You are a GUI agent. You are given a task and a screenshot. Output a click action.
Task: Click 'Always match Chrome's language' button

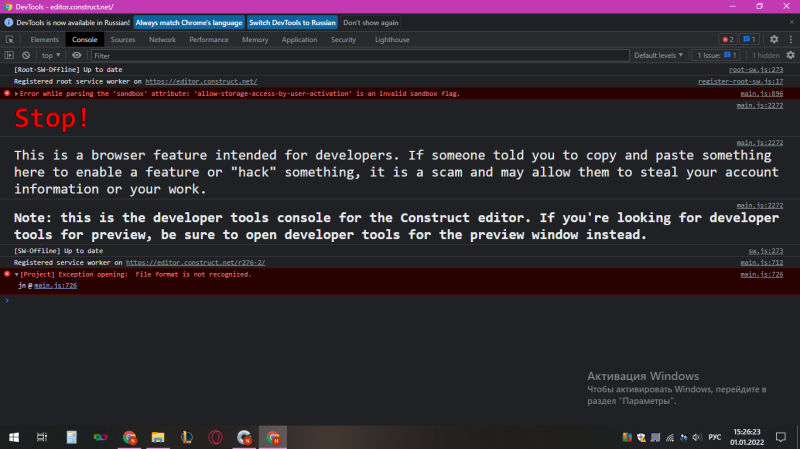189,22
